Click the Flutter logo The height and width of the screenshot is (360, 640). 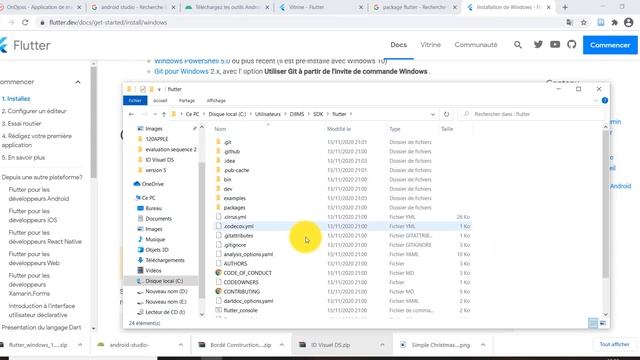[25, 45]
